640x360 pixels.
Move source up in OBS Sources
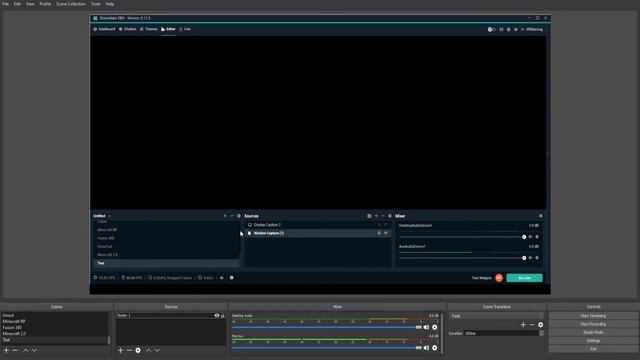[148, 350]
